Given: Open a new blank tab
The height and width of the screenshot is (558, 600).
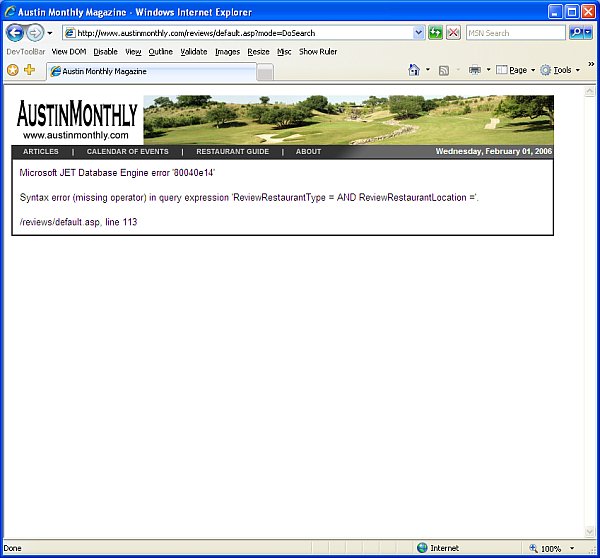Looking at the screenshot, I should [x=265, y=72].
